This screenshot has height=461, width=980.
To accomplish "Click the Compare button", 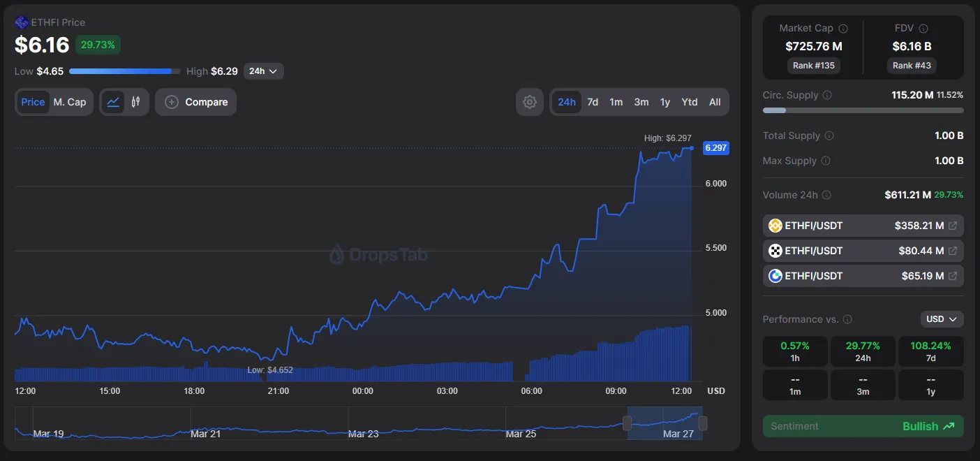I will (196, 102).
